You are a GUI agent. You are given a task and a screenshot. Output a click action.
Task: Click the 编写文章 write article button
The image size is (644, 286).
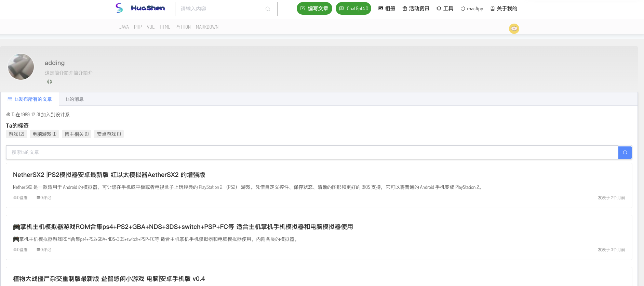314,9
